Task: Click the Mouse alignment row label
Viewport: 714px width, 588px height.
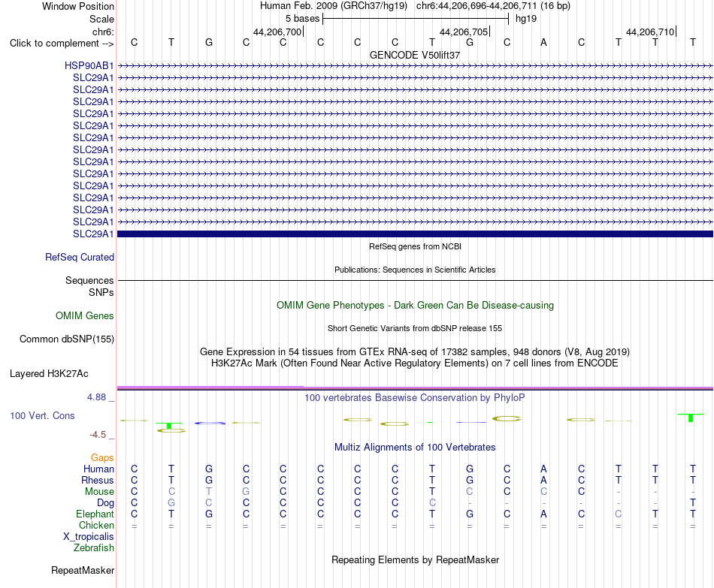Action: [x=99, y=492]
